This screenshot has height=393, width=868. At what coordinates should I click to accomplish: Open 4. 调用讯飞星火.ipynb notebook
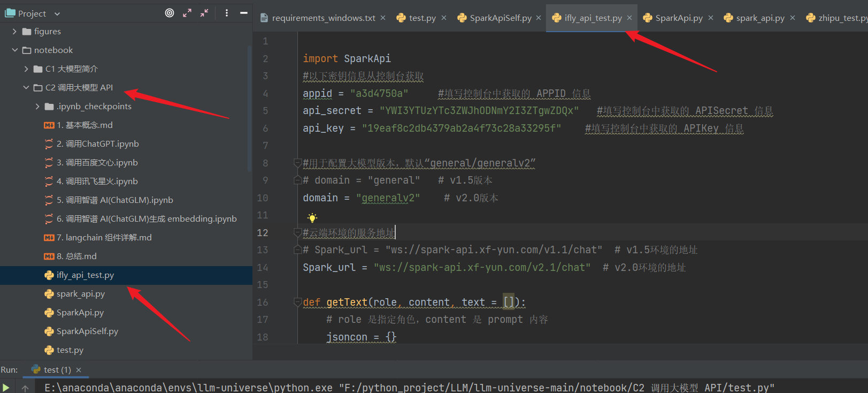91,182
